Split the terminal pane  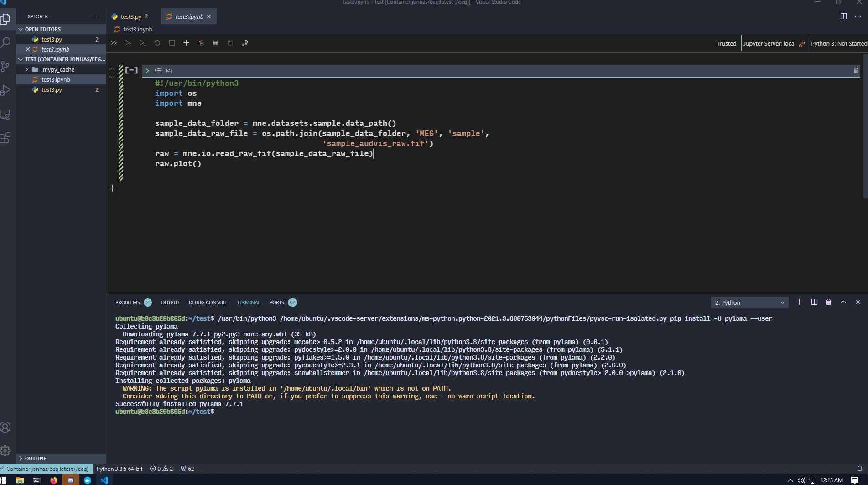[x=815, y=302]
